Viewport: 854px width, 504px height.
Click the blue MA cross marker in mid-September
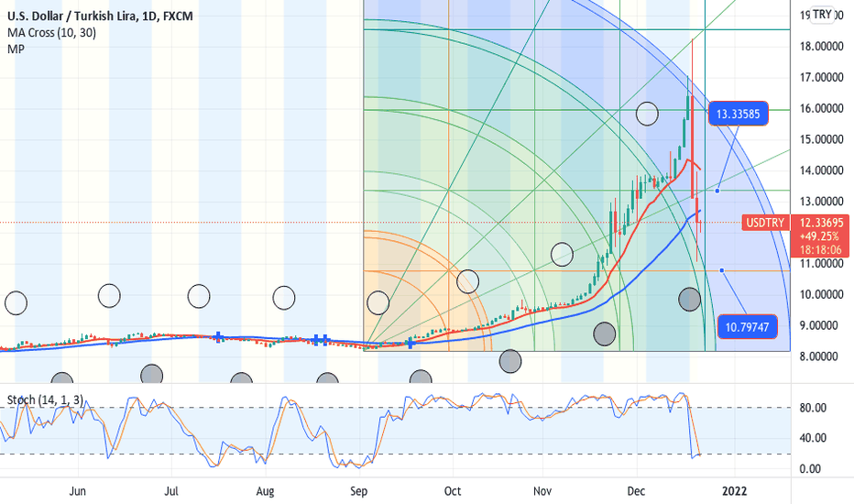[x=411, y=343]
